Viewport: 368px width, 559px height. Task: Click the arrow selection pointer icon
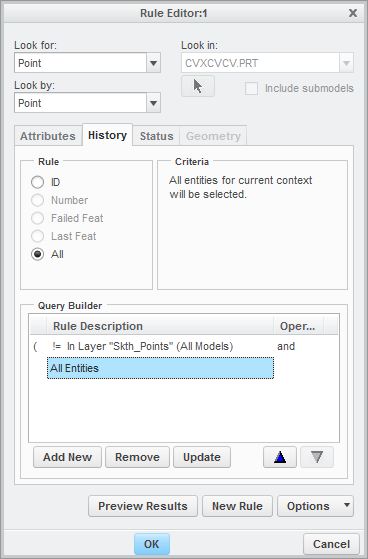click(198, 86)
